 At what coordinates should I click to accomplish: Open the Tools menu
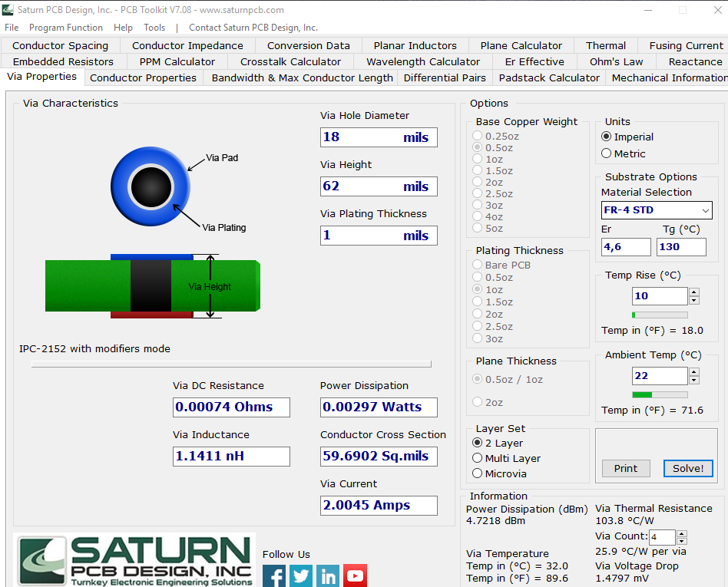[x=154, y=27]
